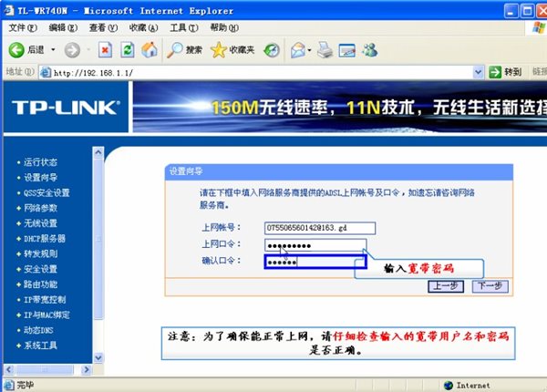Open the 收藏(A) menu
The height and width of the screenshot is (392, 547).
(143, 28)
